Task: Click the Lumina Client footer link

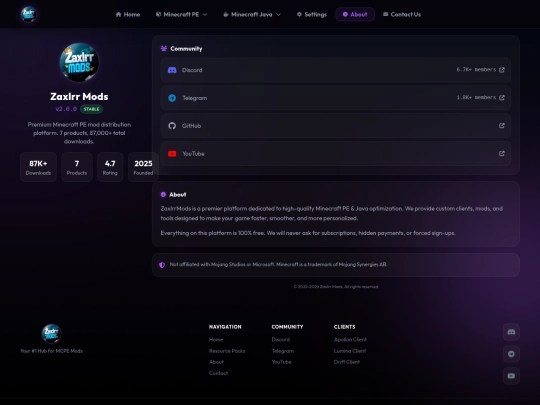Action: click(350, 351)
